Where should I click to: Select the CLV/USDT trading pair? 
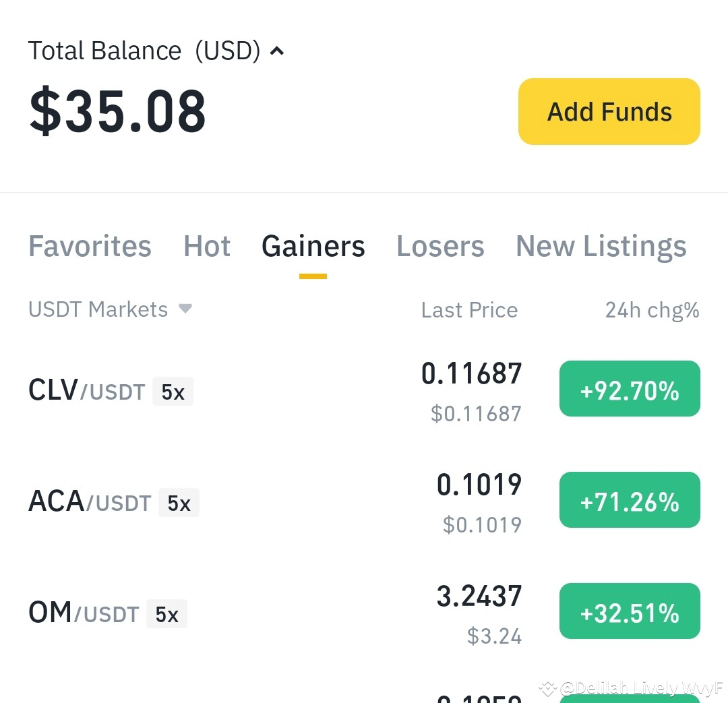coord(87,390)
